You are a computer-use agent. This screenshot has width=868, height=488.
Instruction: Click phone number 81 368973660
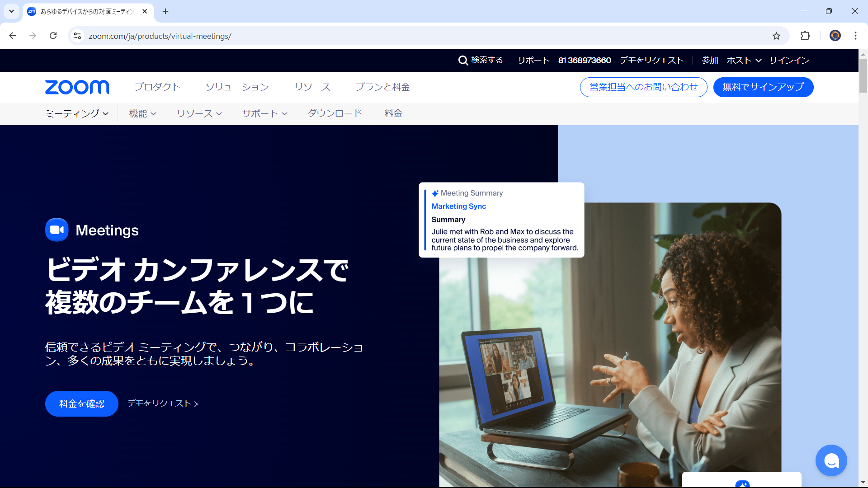pyautogui.click(x=585, y=61)
